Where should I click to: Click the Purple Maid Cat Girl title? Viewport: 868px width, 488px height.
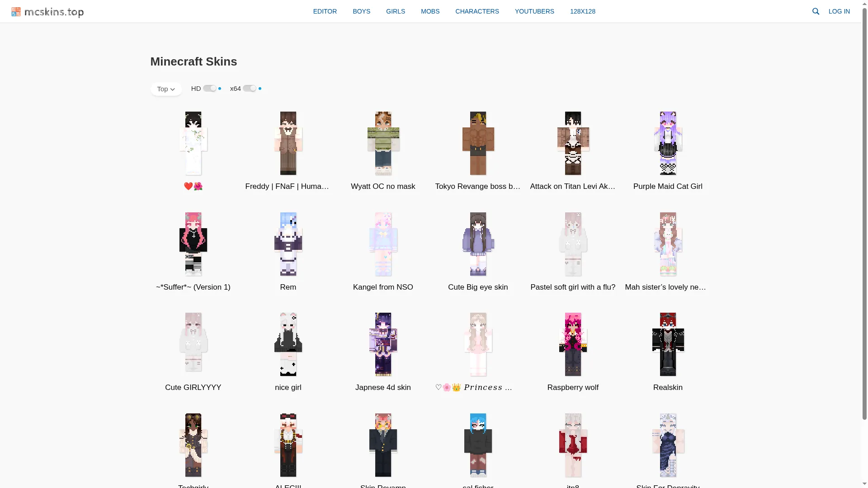(x=668, y=186)
